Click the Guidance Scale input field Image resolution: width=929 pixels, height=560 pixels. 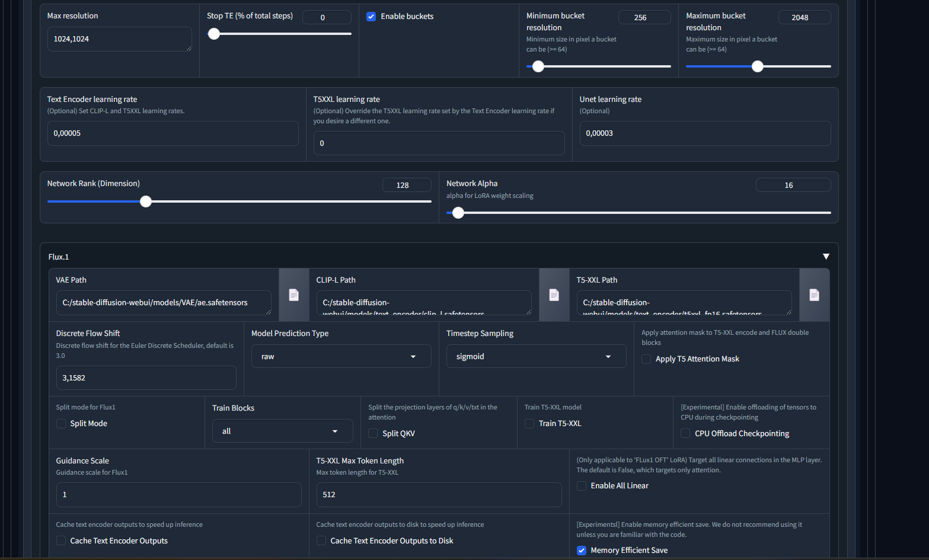coord(178,495)
